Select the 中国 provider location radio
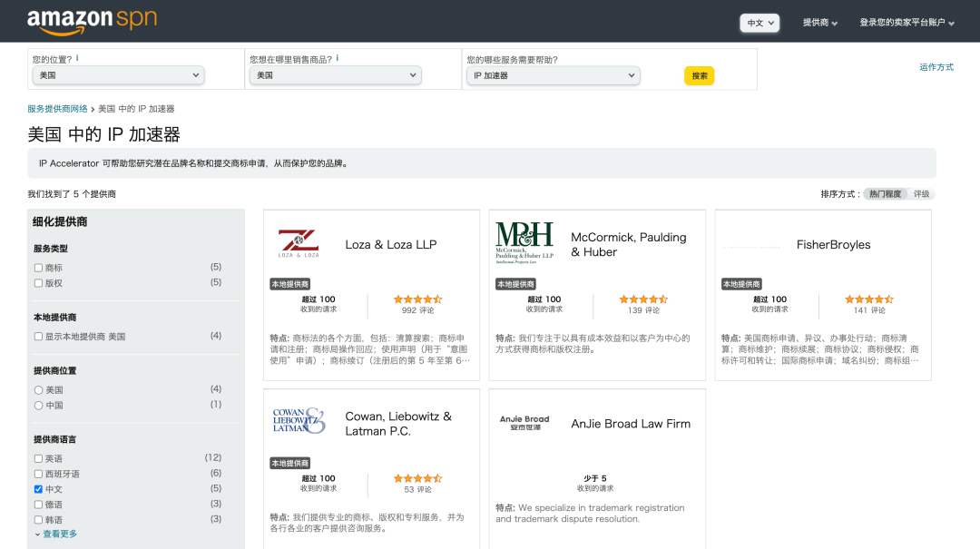The height and width of the screenshot is (549, 980). pyautogui.click(x=38, y=406)
